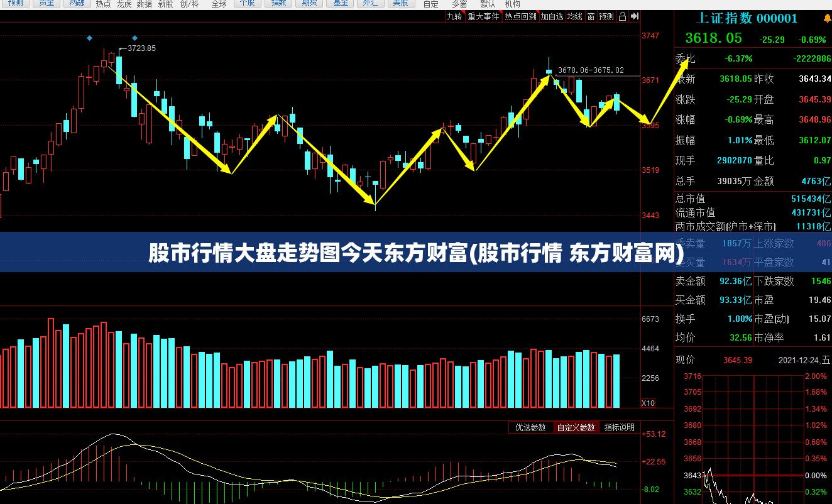Click the 窗 button in chart toolbar
Screen dimensions: 832x504
[591, 17]
